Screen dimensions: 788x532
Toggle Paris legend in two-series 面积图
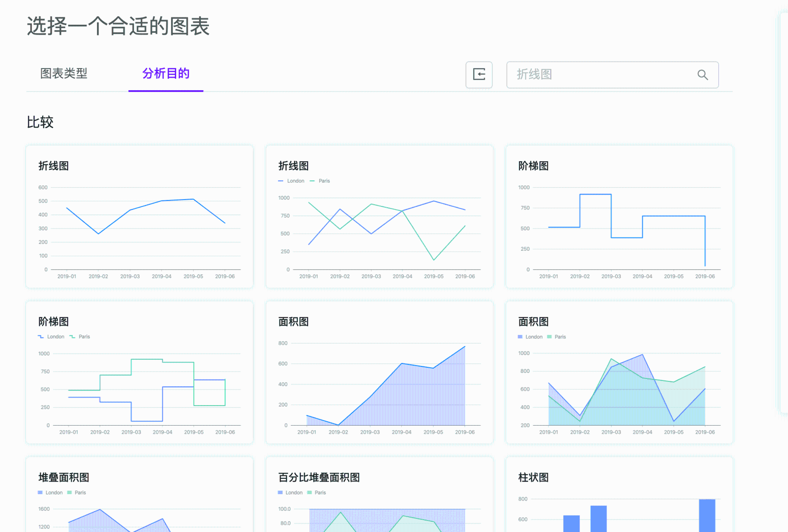coord(556,337)
